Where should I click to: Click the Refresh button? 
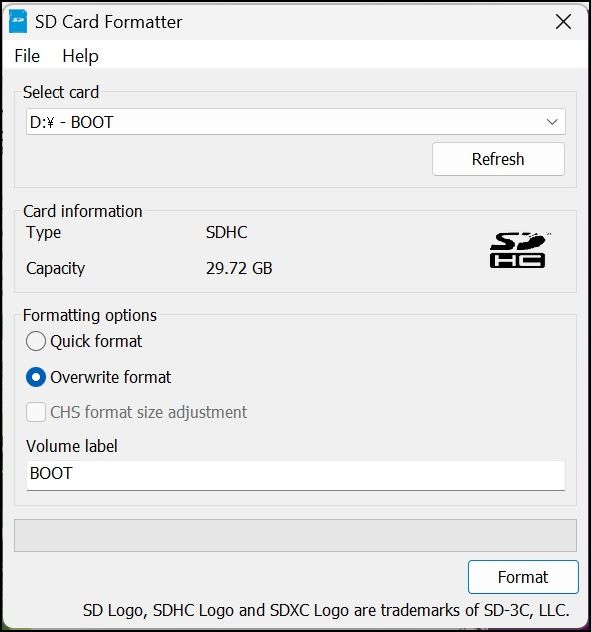(498, 159)
